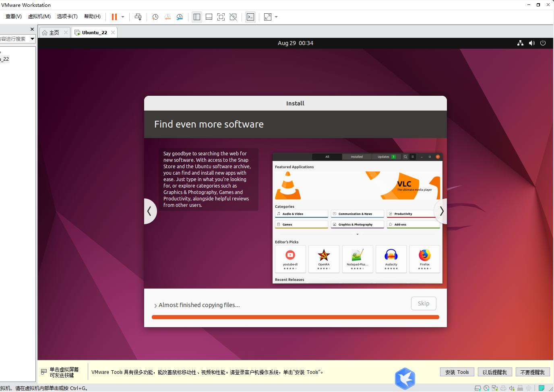Screen dimensions: 554x392
Task: Open the Ubuntu power menu icon
Action: [x=543, y=43]
